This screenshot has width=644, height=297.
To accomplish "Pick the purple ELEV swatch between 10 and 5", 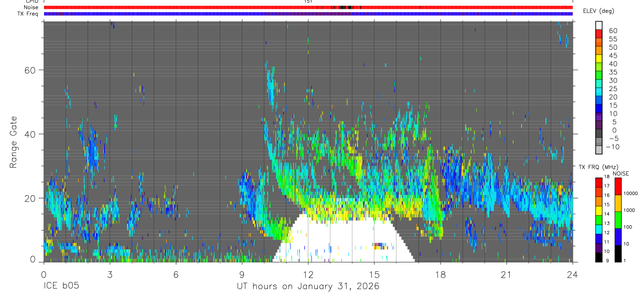I will click(599, 117).
